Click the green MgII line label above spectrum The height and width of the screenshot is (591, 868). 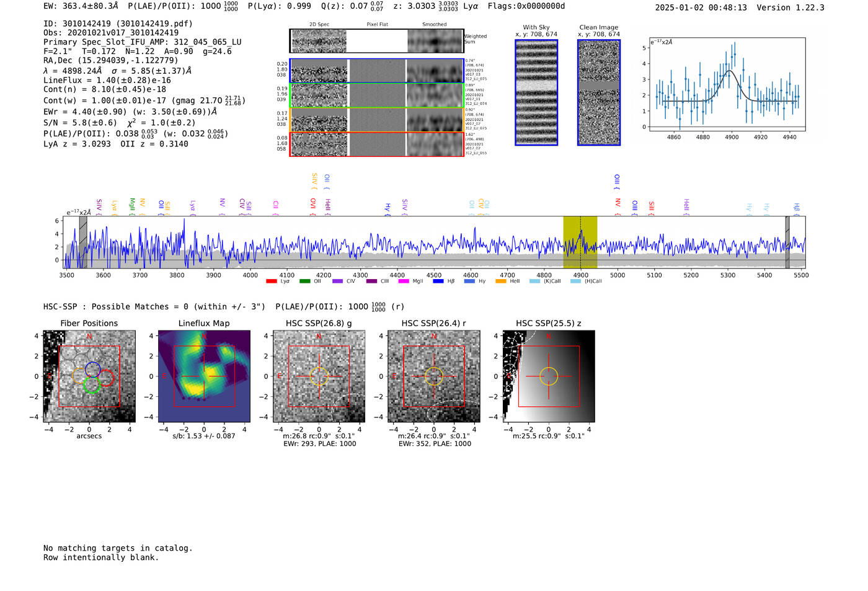[132, 206]
